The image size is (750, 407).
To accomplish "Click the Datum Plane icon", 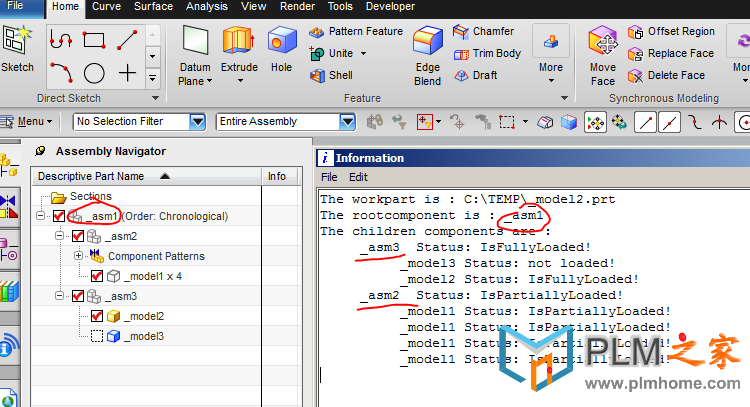I will (x=195, y=41).
